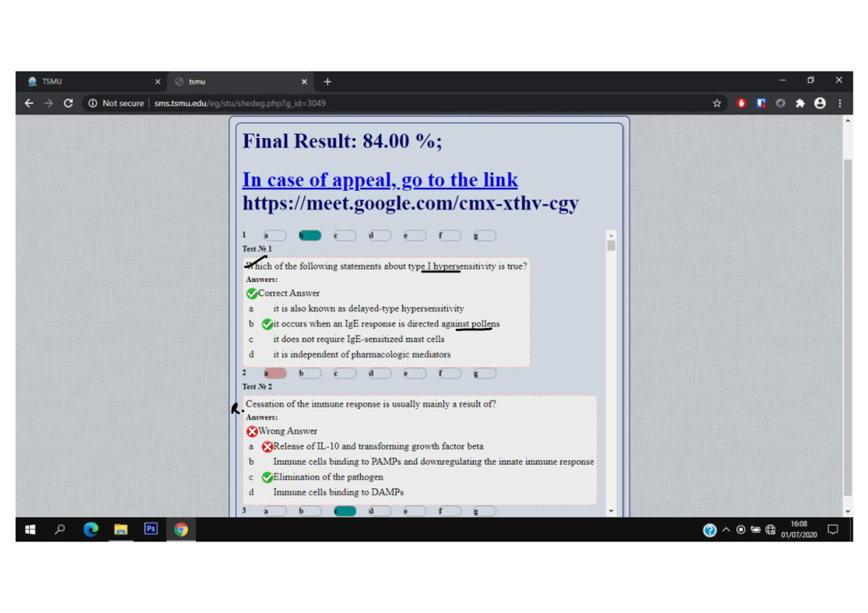Open the Chrome profile avatar icon
Viewport: 868px width, 613px height.
[820, 103]
